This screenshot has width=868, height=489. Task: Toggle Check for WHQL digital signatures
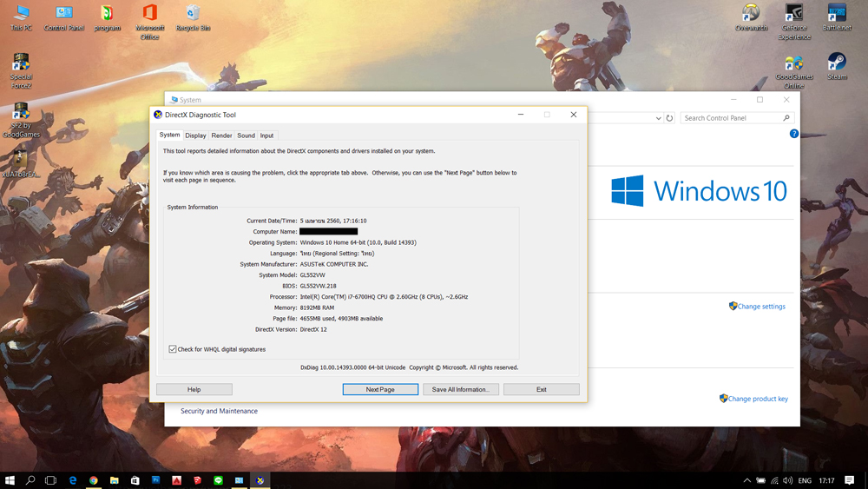coord(173,349)
